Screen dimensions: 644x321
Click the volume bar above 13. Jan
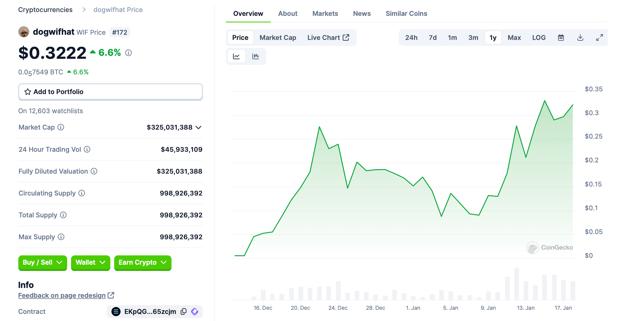click(526, 290)
